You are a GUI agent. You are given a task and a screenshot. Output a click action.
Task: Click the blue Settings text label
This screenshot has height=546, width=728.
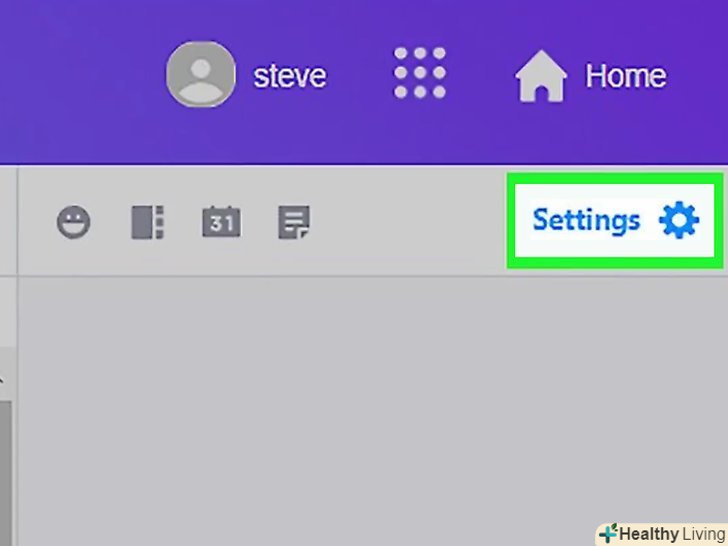coord(586,220)
